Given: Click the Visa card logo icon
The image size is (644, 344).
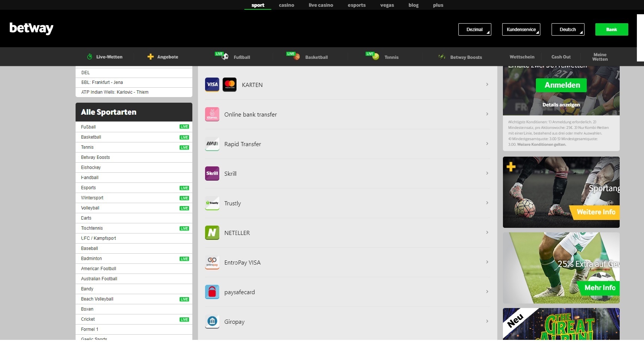Looking at the screenshot, I should (x=212, y=85).
